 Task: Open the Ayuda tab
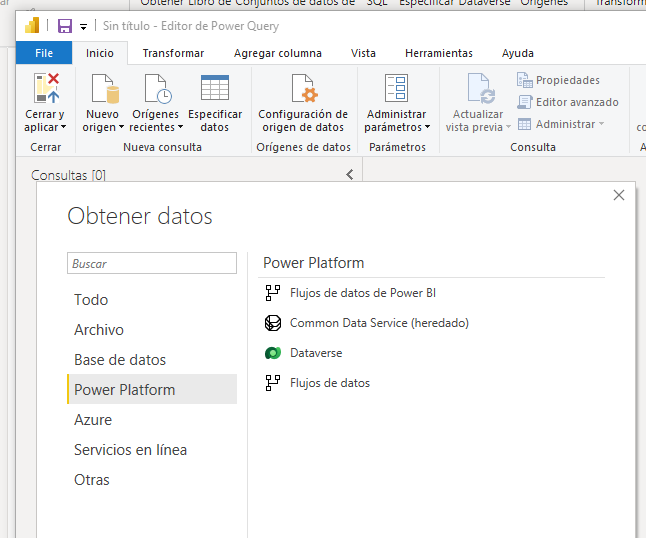[517, 53]
